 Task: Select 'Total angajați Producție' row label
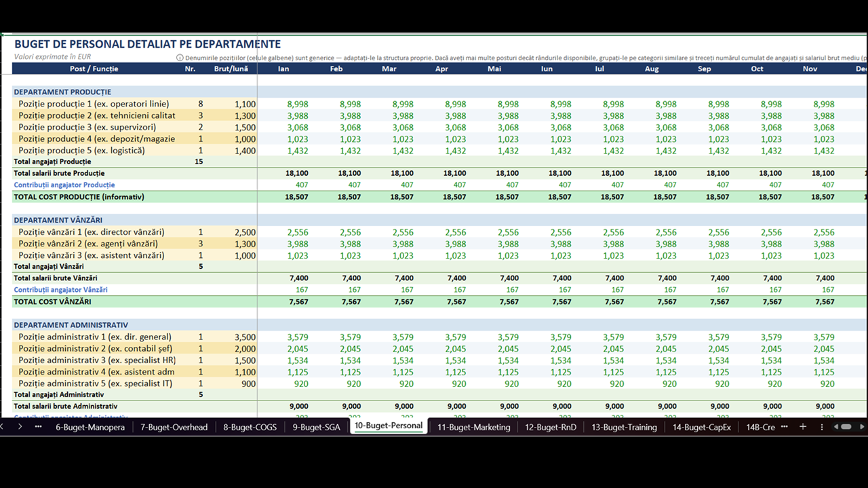point(52,162)
